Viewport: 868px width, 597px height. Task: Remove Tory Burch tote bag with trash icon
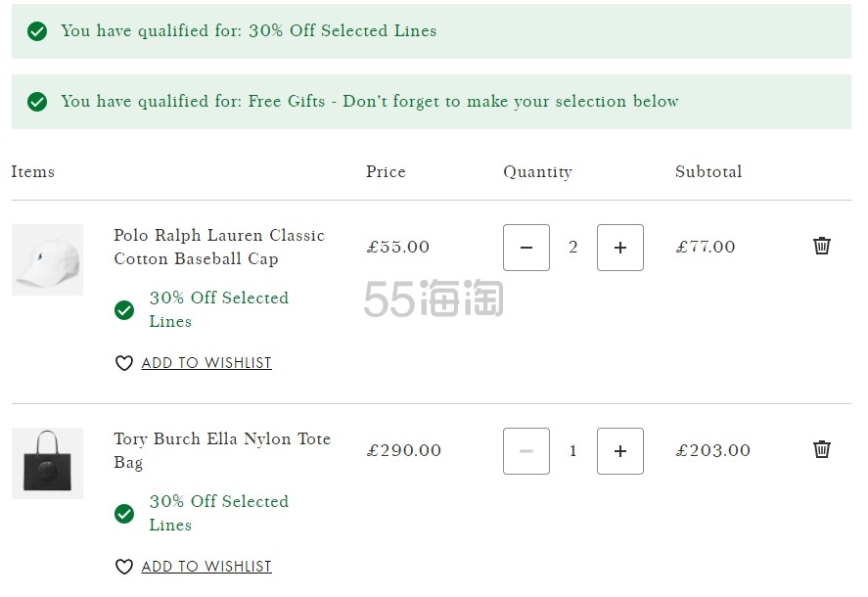tap(821, 449)
